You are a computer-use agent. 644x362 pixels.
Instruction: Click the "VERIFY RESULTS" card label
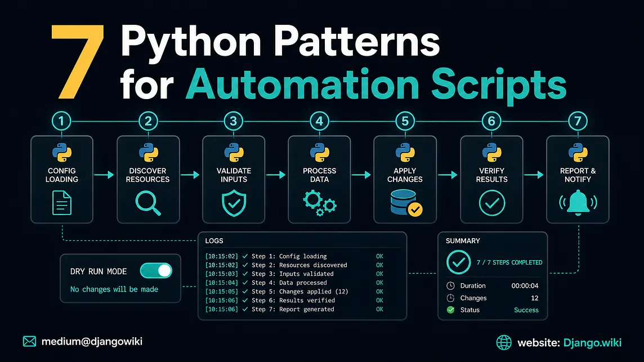click(491, 175)
